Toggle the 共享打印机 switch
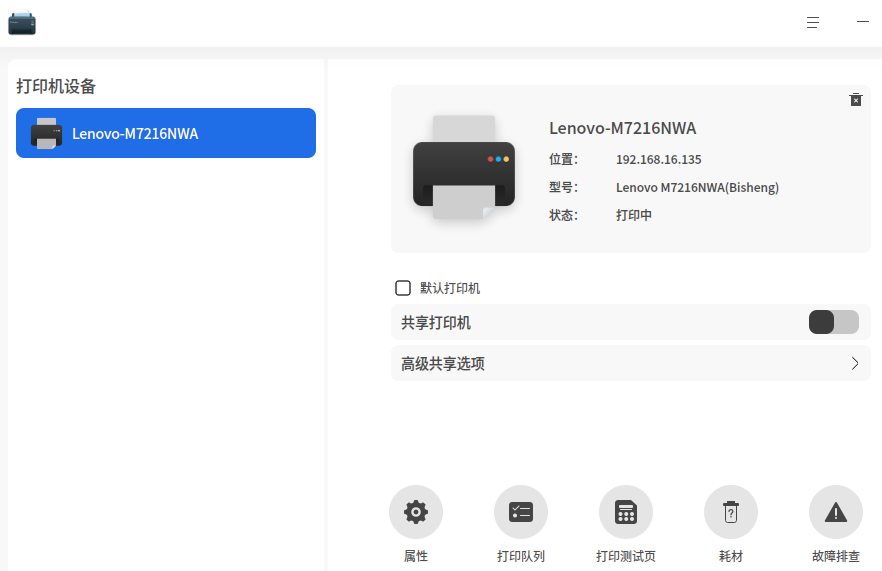 click(834, 322)
